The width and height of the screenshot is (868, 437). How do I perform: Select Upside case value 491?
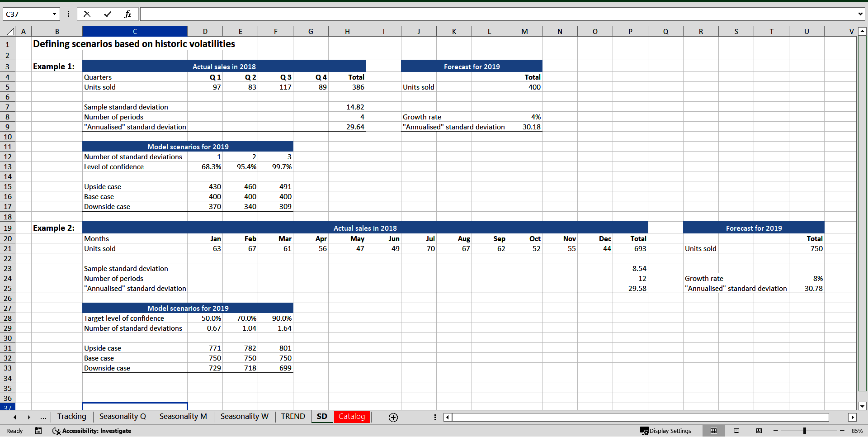click(x=276, y=186)
